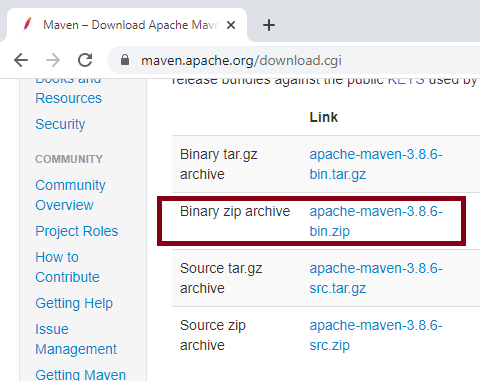The height and width of the screenshot is (381, 480).
Task: Select the Maven – Download Apache Maven tab
Action: (127, 25)
